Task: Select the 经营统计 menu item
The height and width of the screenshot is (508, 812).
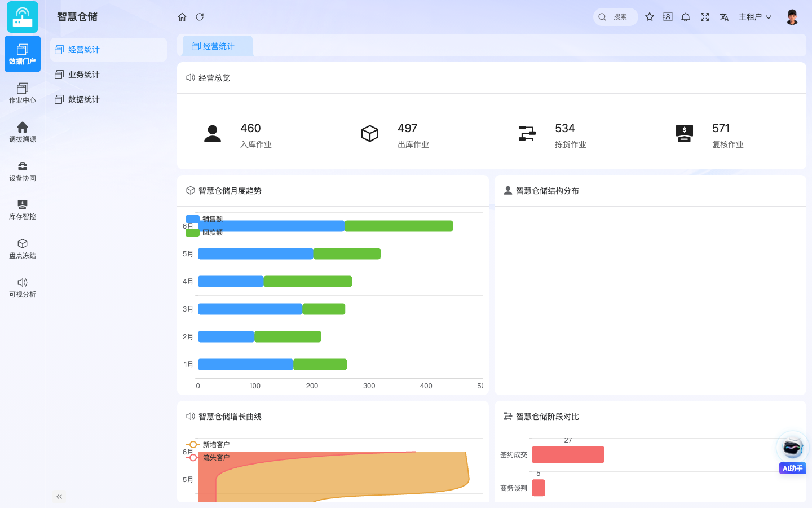Action: (x=108, y=50)
